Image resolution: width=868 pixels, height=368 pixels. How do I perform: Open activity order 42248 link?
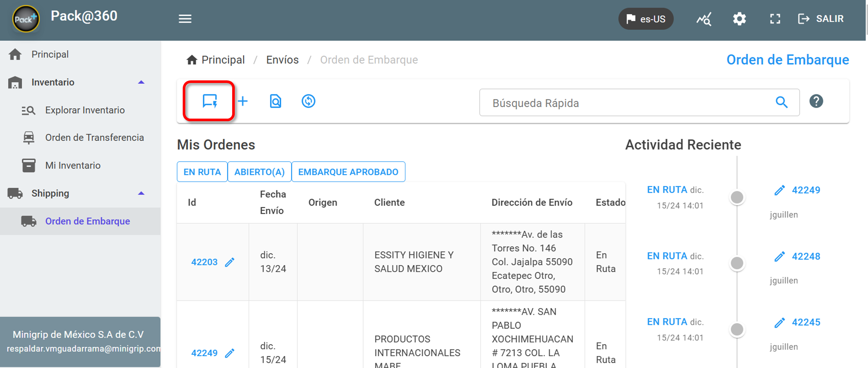click(x=806, y=256)
